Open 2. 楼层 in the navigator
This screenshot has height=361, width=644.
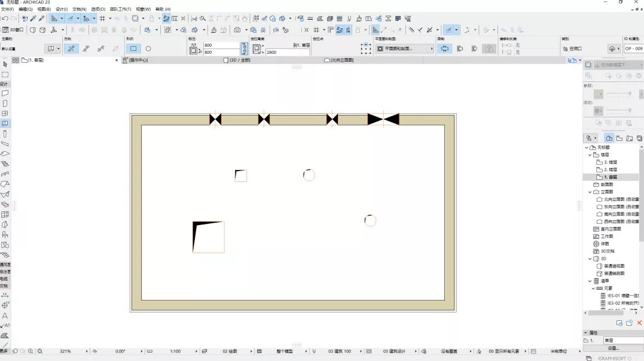pos(610,170)
